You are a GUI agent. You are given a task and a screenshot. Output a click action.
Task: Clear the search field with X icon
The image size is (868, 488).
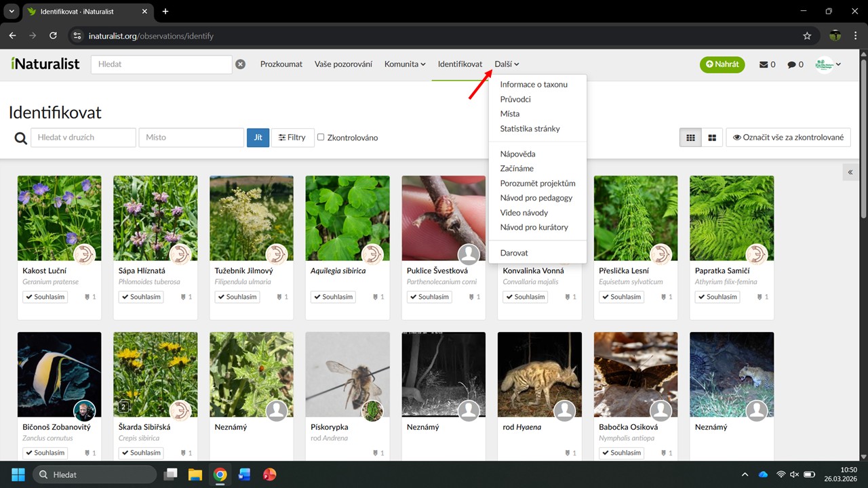coord(240,64)
